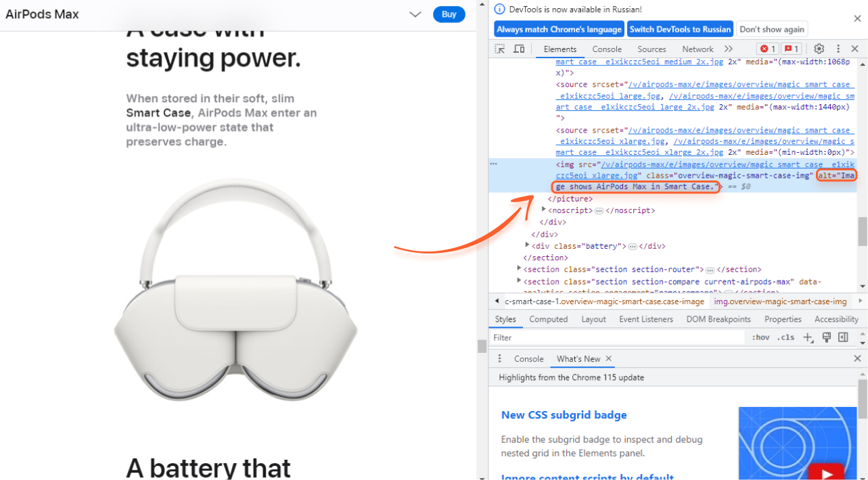The height and width of the screenshot is (480, 868).
Task: Select the closing picture tag row
Action: click(570, 199)
